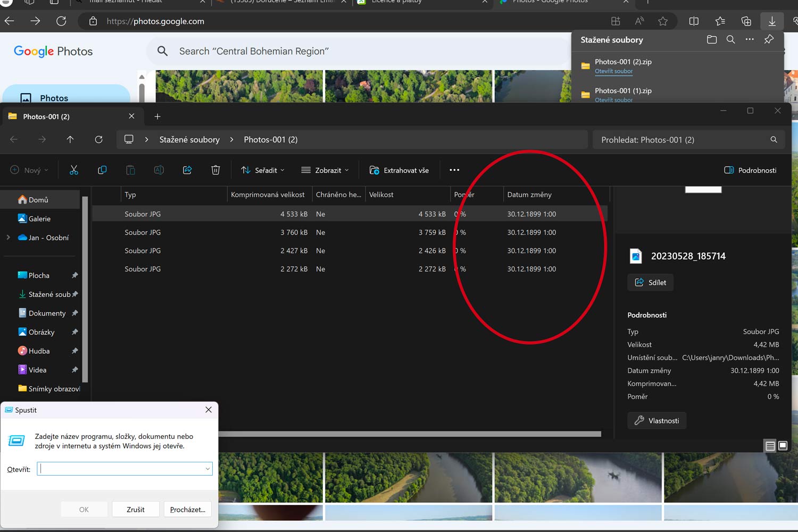Click the Copy icon in Explorer toolbar
The width and height of the screenshot is (798, 532).
click(x=102, y=170)
